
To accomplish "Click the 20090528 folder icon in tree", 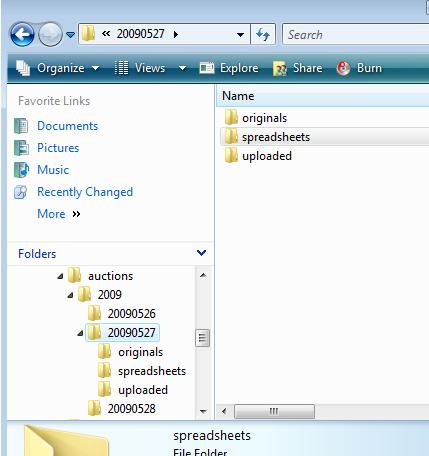I will tap(94, 408).
